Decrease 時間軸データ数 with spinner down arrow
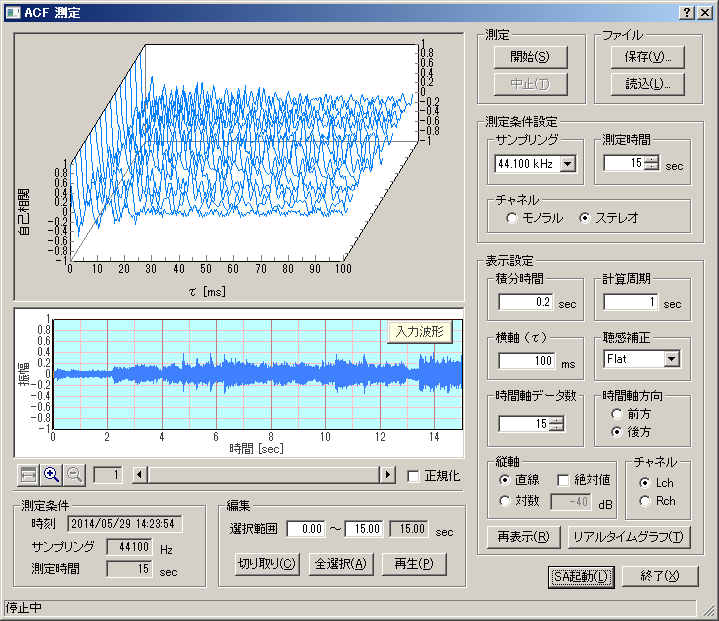Viewport: 719px width, 621px height. pos(556,428)
